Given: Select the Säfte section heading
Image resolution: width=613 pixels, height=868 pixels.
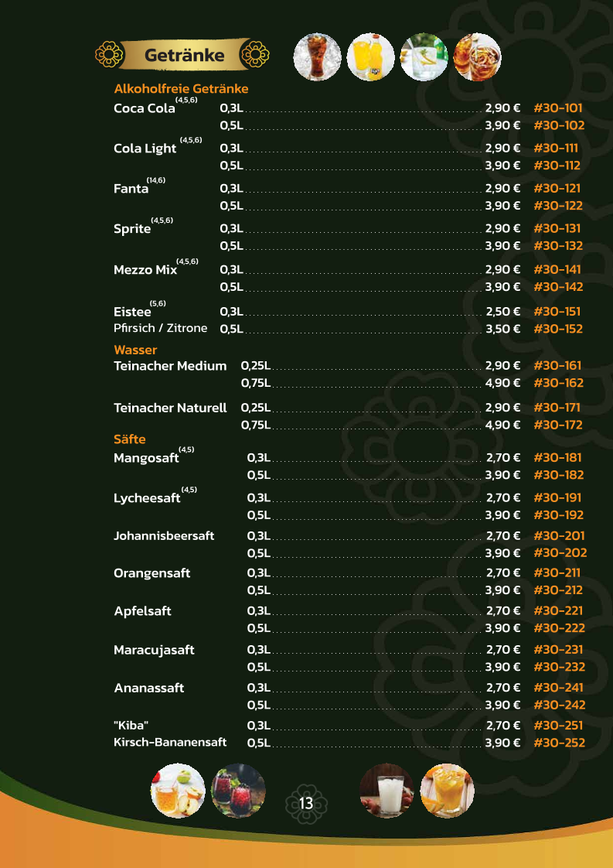Looking at the screenshot, I should tap(129, 439).
